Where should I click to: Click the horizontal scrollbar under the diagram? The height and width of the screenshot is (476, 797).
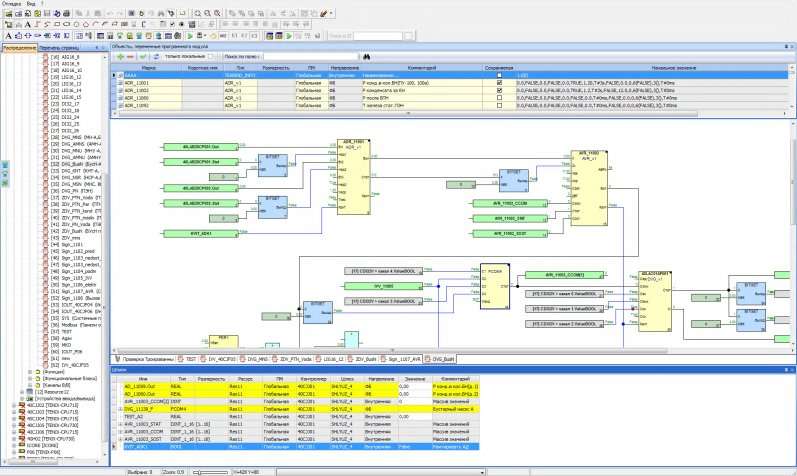click(x=391, y=350)
